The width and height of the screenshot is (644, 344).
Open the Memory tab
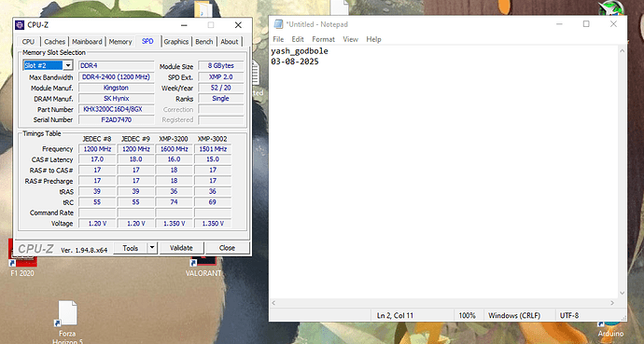point(120,41)
